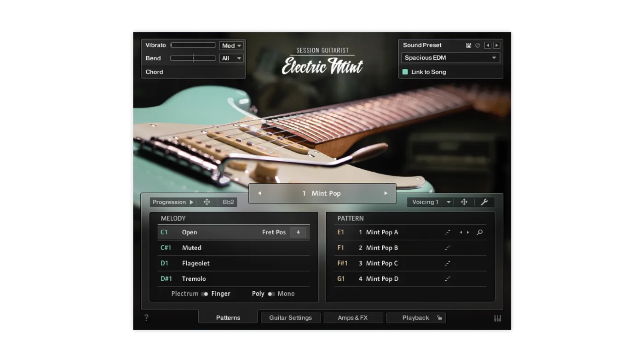The width and height of the screenshot is (644, 362).
Task: Select previous song with left arrow
Action: 259,193
